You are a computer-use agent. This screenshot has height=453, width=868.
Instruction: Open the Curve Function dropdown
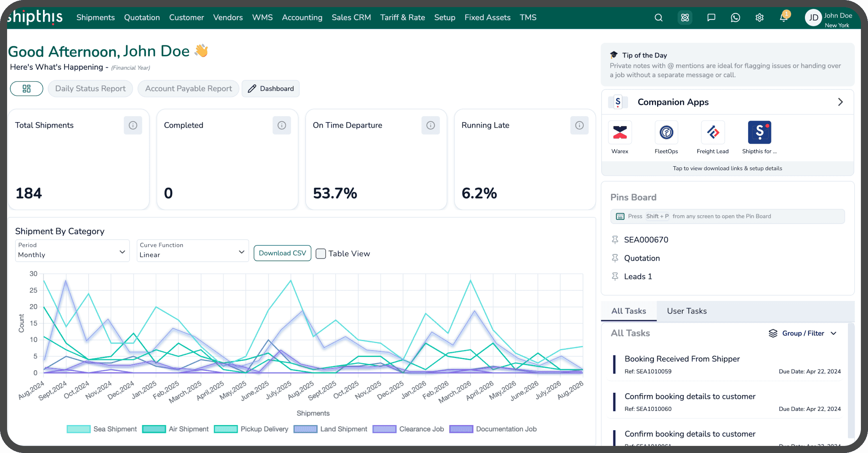pos(192,251)
